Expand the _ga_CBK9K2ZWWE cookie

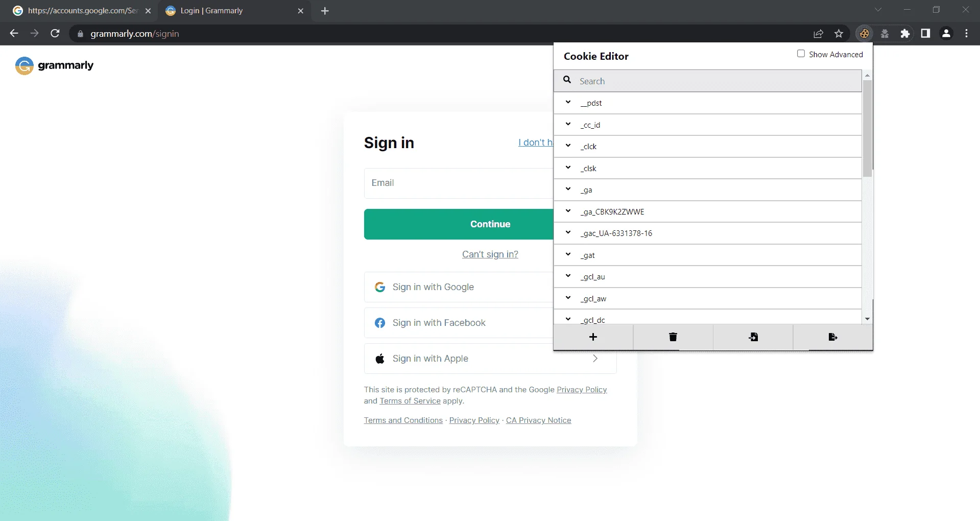point(707,212)
